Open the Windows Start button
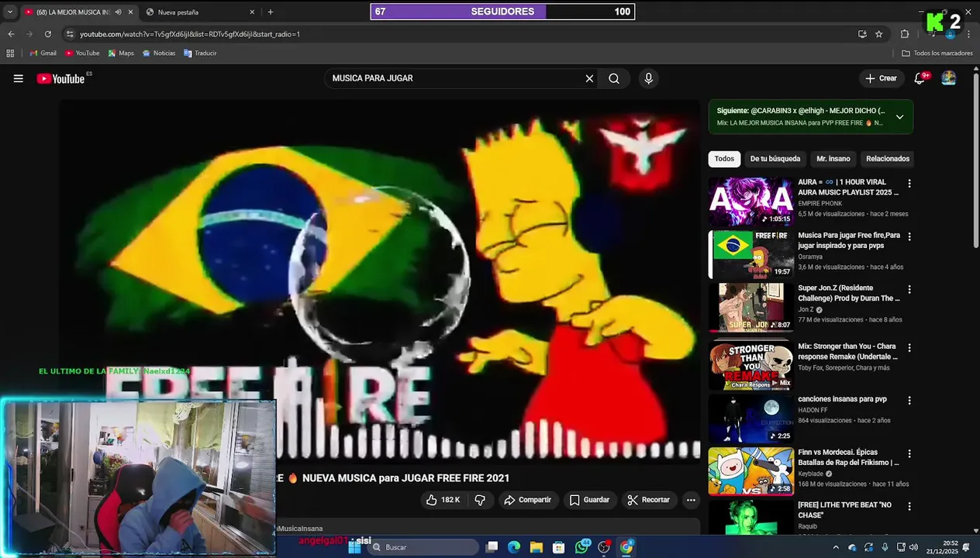980x558 pixels. point(354,547)
